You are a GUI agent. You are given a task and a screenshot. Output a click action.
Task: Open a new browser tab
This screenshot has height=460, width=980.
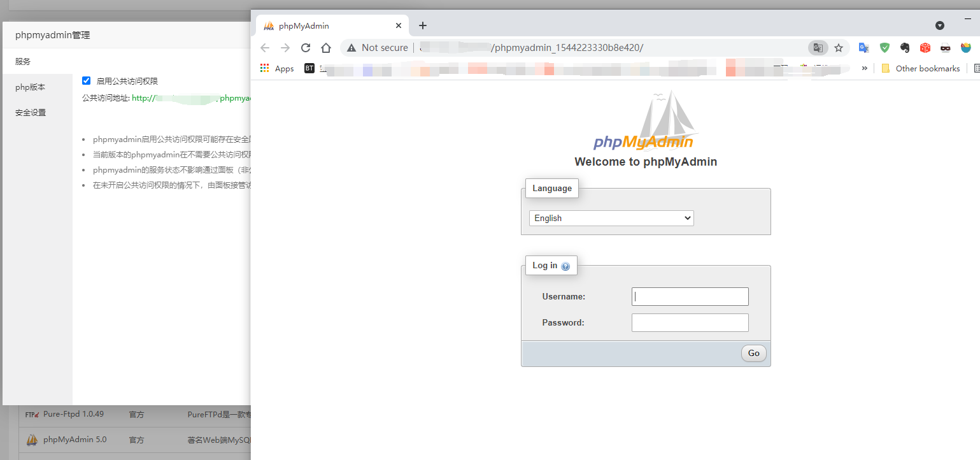[x=423, y=25]
